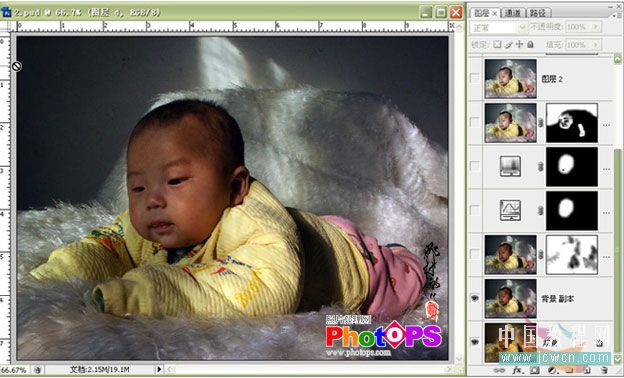This screenshot has height=378, width=624.
Task: Lock transparent pixels icon
Action: coord(497,44)
